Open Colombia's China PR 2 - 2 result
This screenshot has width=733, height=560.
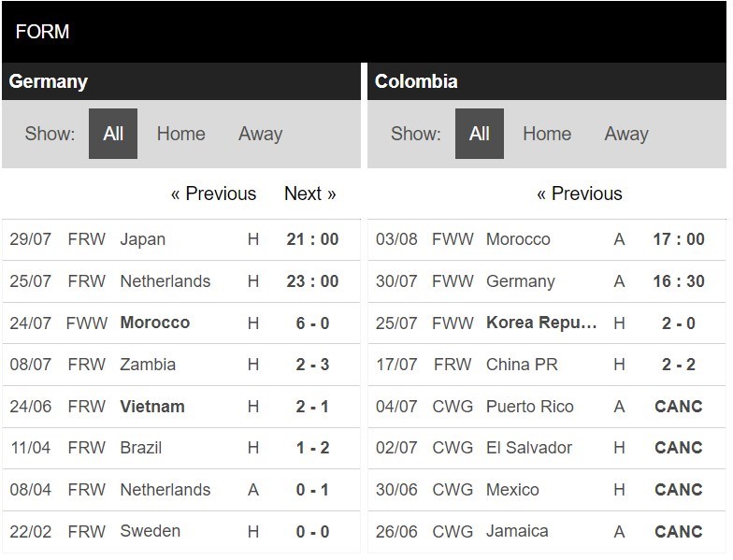click(x=547, y=365)
